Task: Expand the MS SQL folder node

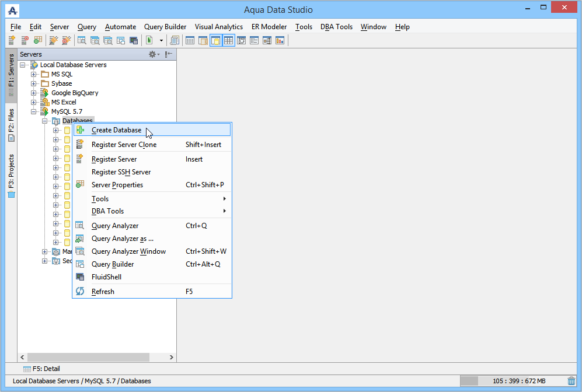Action: pyautogui.click(x=33, y=74)
